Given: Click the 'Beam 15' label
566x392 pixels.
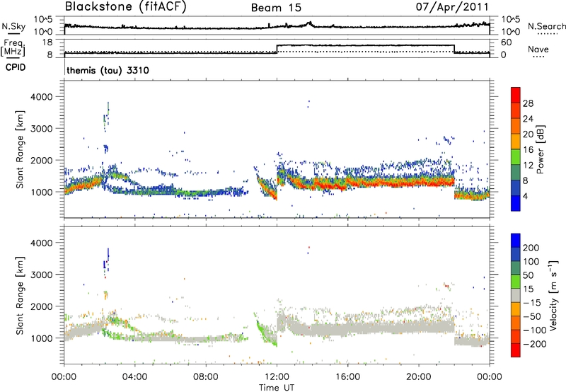Looking at the screenshot, I should click(276, 8).
